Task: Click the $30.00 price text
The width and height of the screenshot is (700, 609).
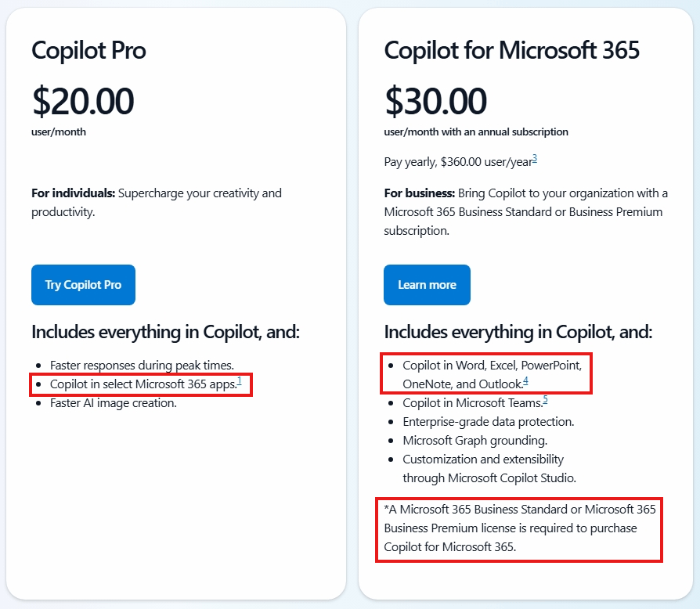Action: tap(435, 101)
